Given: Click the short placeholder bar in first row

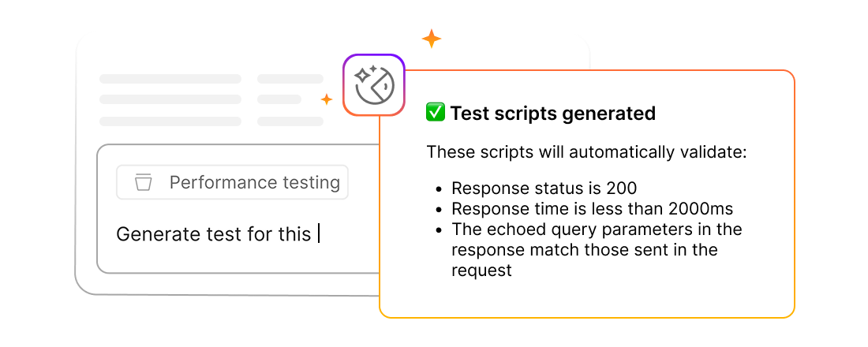Looking at the screenshot, I should pos(290,79).
